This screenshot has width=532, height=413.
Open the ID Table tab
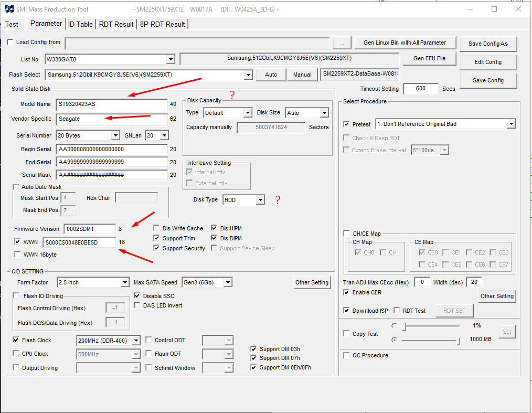coord(80,24)
